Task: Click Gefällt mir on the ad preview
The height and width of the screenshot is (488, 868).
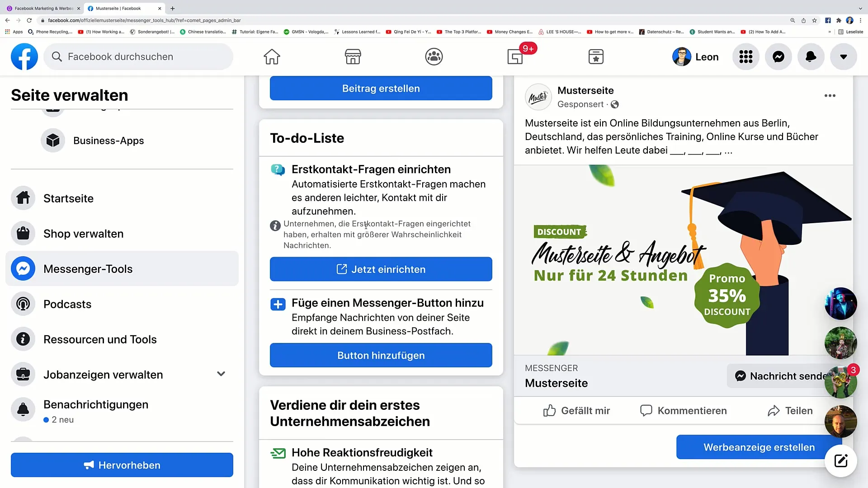Action: (x=576, y=410)
